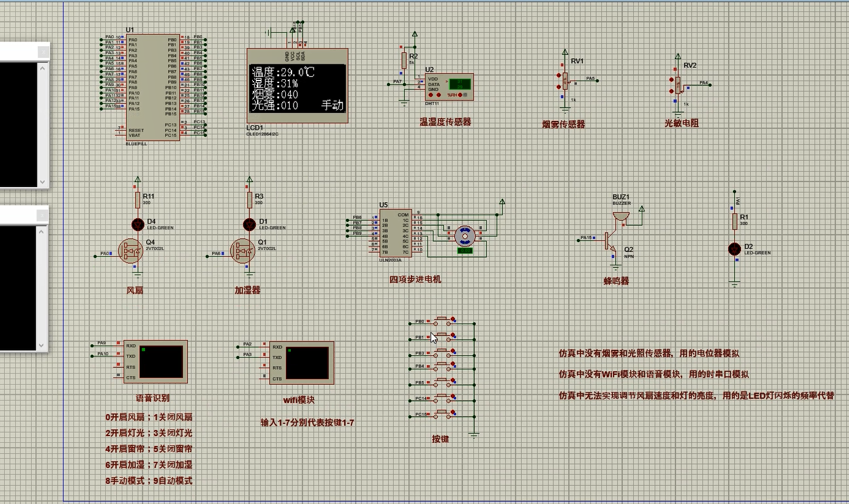The image size is (849, 504).
Task: Click the stepper motor component
Action: tap(464, 235)
